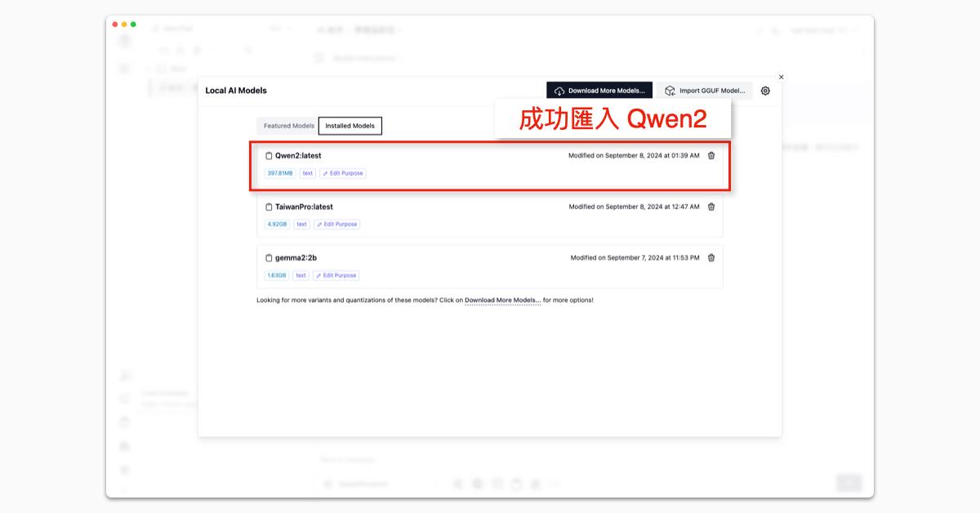Click Modified on September 8, 2024 12:47 AM
This screenshot has height=513, width=980.
point(635,207)
